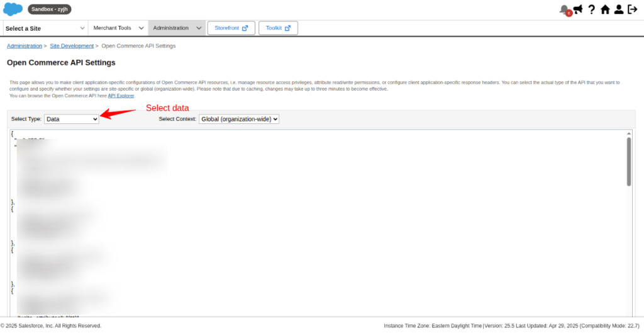This screenshot has width=644, height=333.
Task: Click inside the JSON settings text area
Action: click(x=314, y=220)
